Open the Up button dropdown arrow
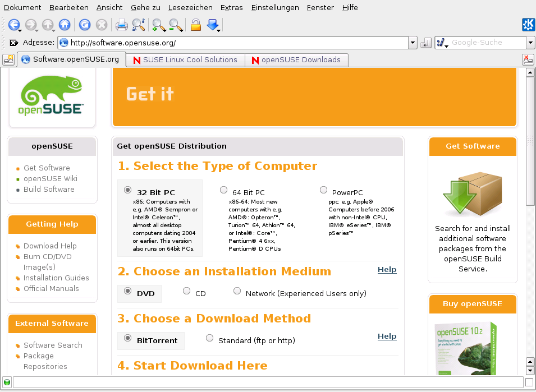Screen dimensions: 536x392 point(54,31)
